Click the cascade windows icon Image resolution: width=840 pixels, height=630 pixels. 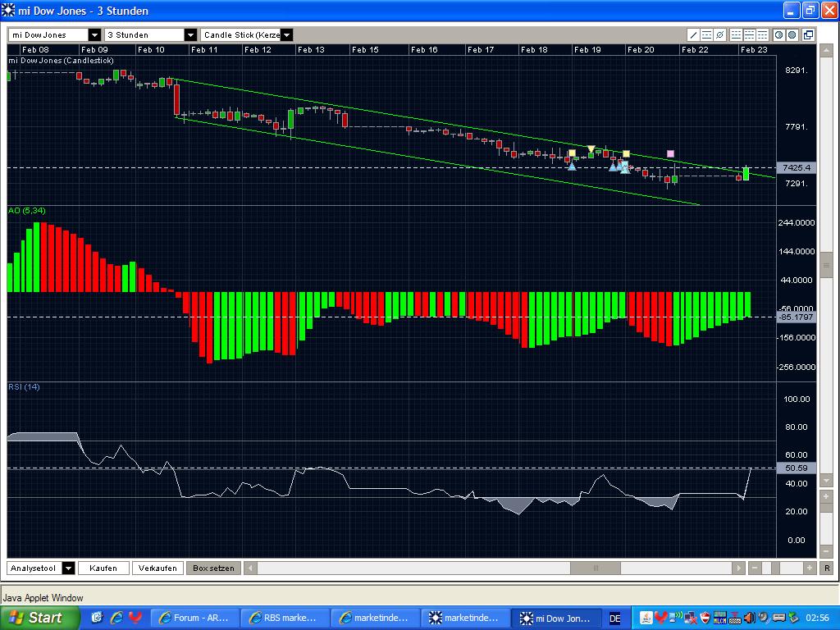point(808,35)
